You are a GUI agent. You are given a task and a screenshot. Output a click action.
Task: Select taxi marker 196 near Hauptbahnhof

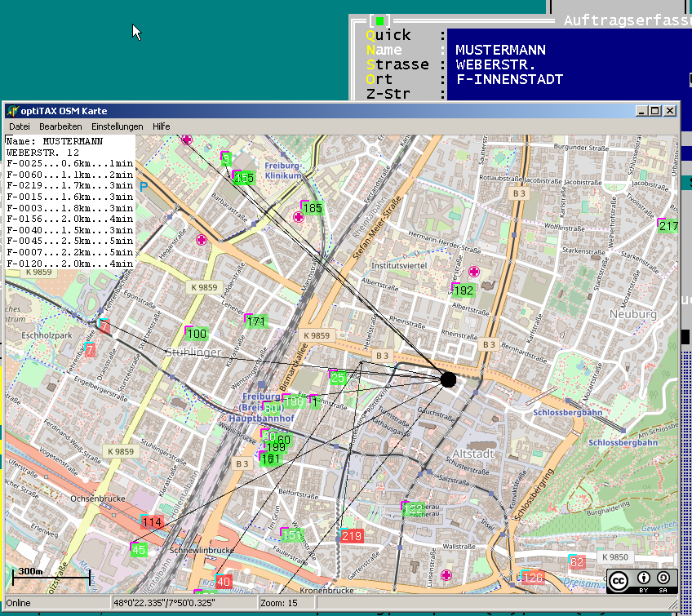(x=294, y=401)
